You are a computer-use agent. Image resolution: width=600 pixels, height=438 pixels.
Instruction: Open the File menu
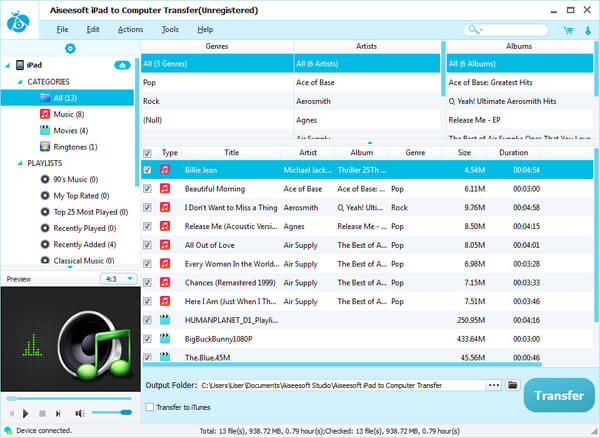pos(62,29)
